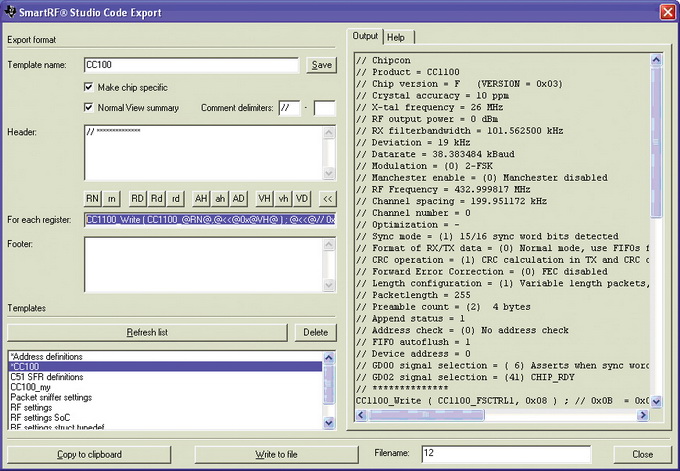The height and width of the screenshot is (471, 680).
Task: Click templates list scroll down arrow
Action: 329,422
